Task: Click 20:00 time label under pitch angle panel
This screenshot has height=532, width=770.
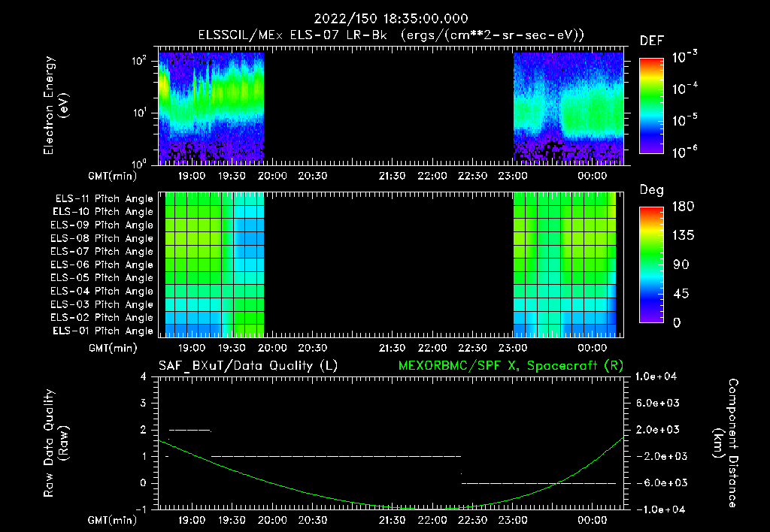Action: click(x=272, y=348)
